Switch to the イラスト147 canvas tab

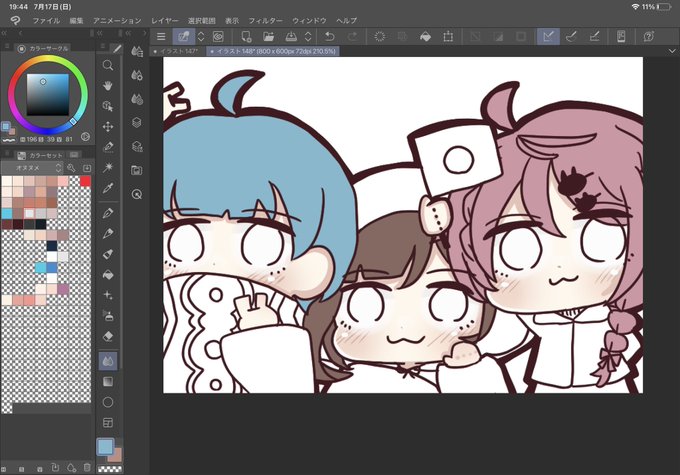(177, 51)
